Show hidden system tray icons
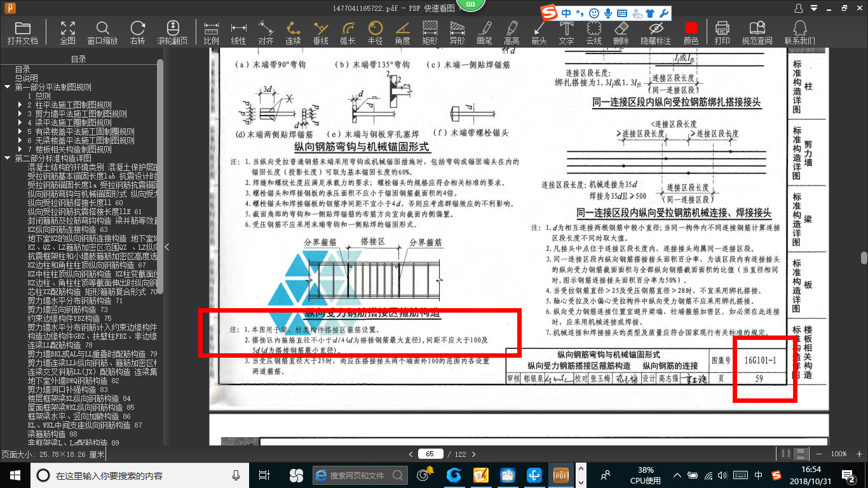 pyautogui.click(x=678, y=475)
